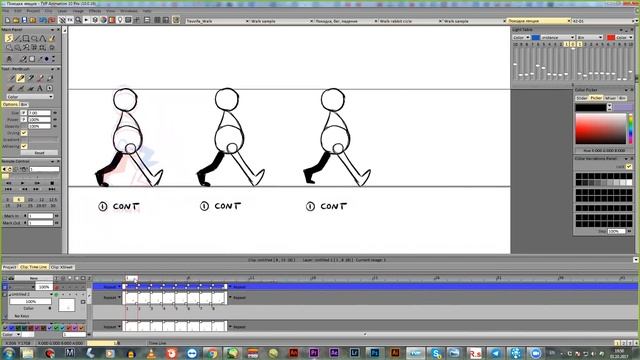Set frame rate to 29.97 in Remote Control
Viewport: 640px width, 360px height.
41,206
